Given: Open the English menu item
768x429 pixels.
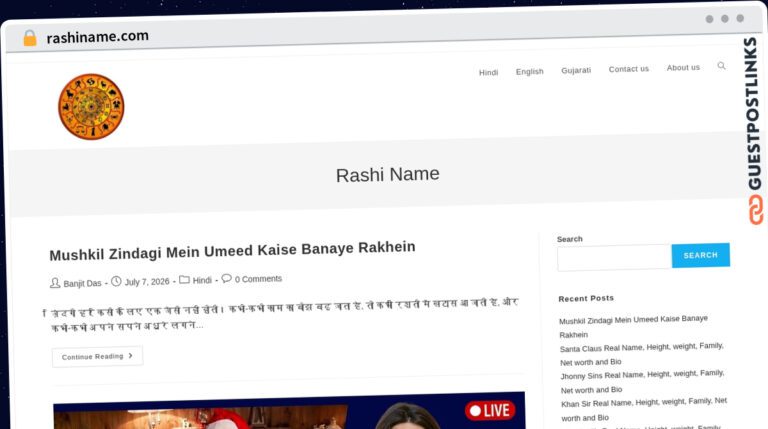Looking at the screenshot, I should (529, 72).
